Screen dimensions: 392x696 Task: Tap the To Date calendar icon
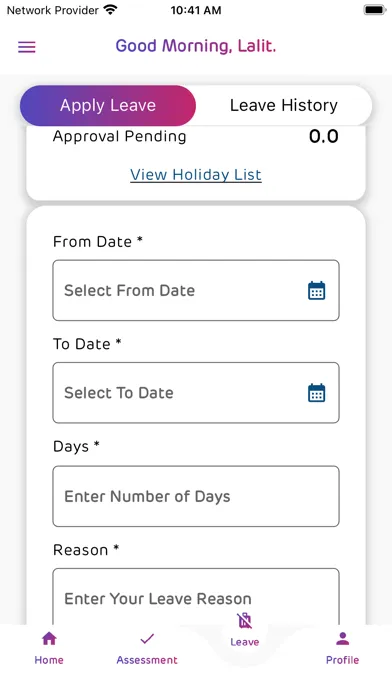point(317,393)
